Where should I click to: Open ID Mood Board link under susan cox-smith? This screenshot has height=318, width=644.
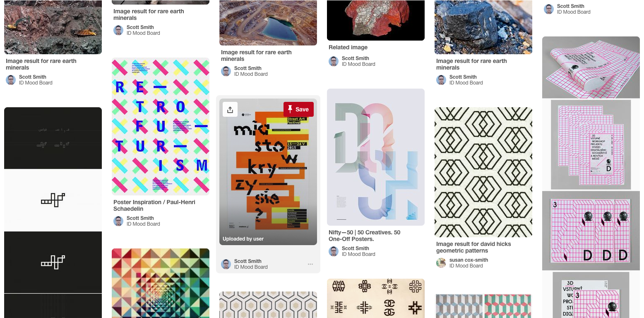pos(466,266)
